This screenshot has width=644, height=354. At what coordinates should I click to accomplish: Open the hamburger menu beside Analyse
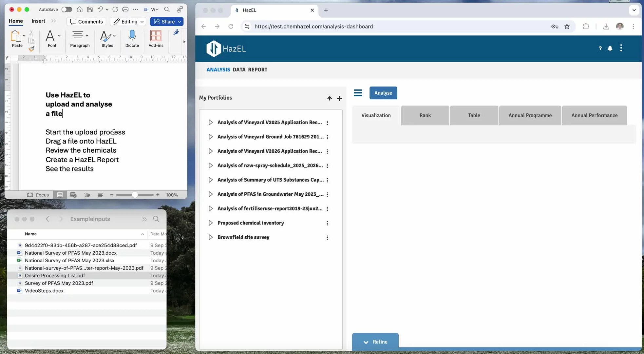(358, 93)
